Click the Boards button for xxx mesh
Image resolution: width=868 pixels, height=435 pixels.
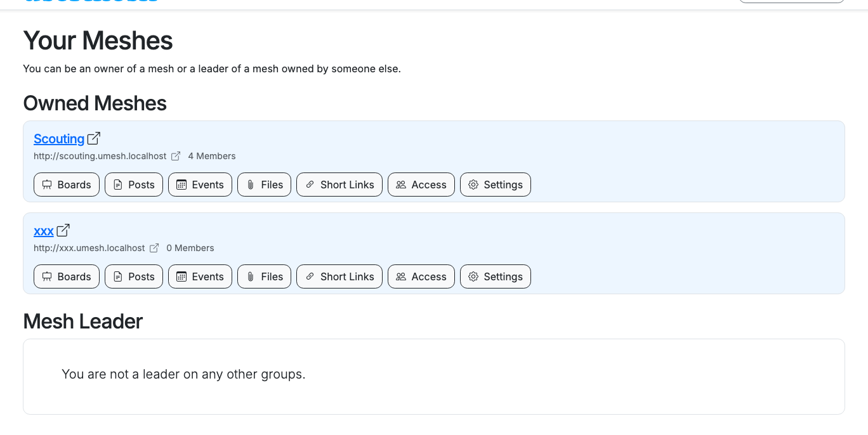(x=66, y=276)
